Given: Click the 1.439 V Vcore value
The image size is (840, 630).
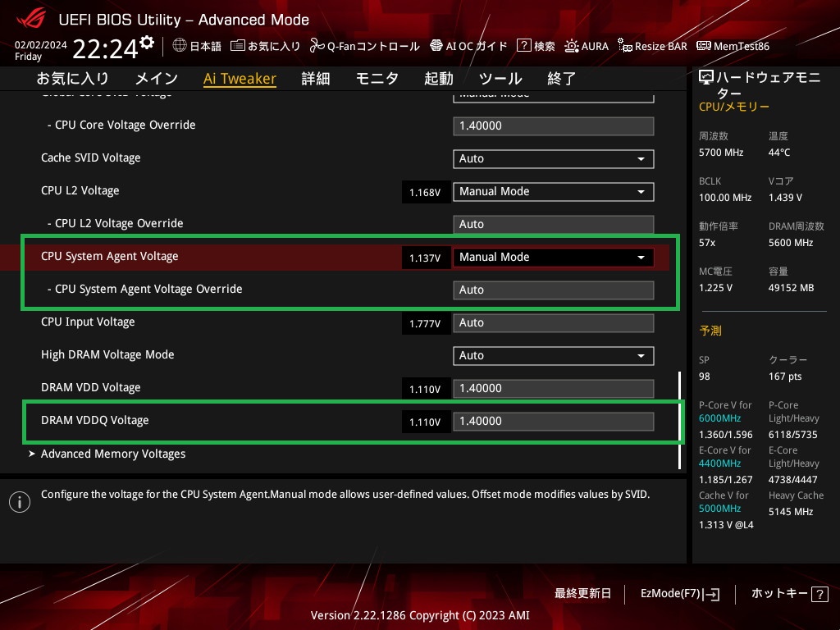Looking at the screenshot, I should pyautogui.click(x=785, y=198).
